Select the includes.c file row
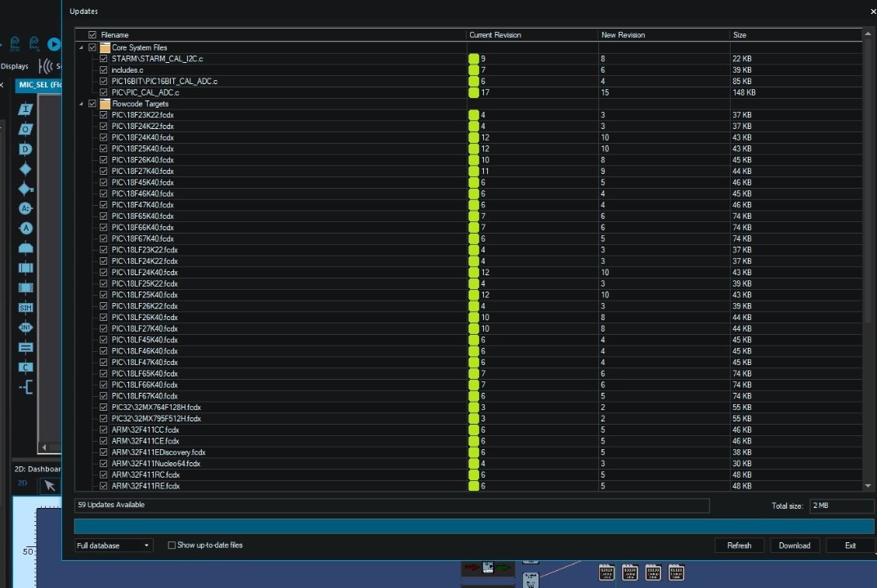 (x=468, y=70)
